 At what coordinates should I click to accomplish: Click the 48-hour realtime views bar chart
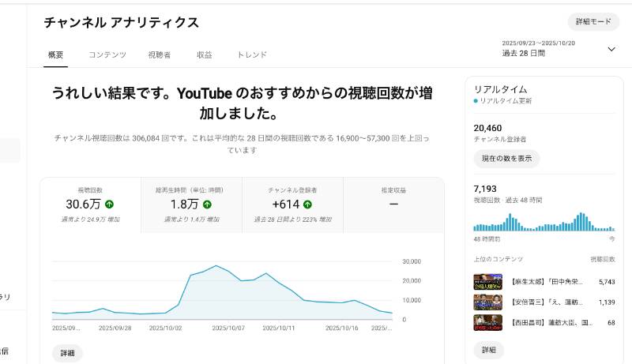tap(544, 222)
